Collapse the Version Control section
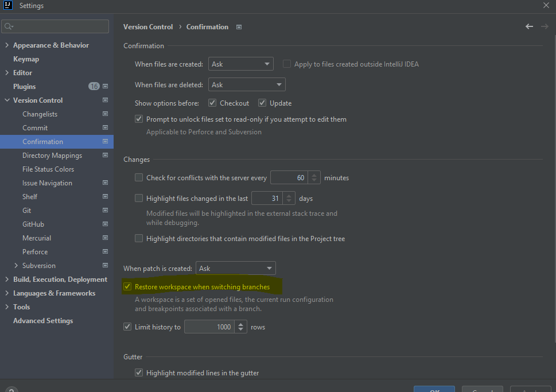The height and width of the screenshot is (392, 556). [x=7, y=100]
